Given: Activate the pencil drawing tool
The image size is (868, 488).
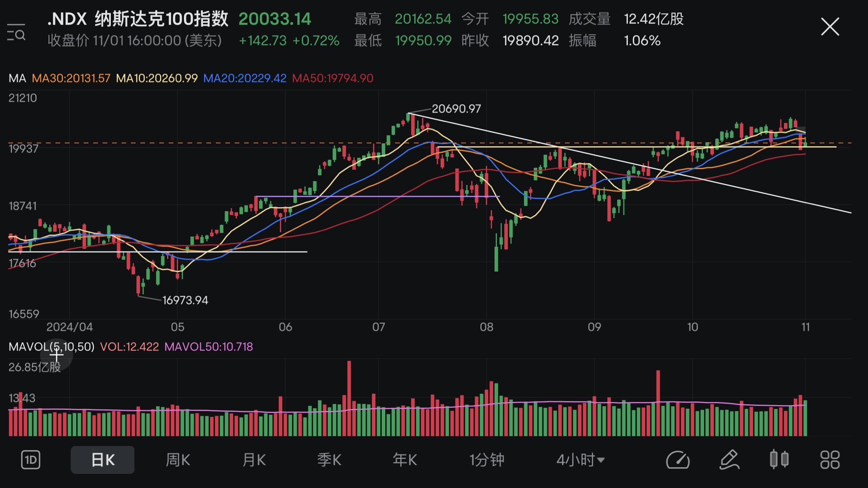Looking at the screenshot, I should (729, 460).
